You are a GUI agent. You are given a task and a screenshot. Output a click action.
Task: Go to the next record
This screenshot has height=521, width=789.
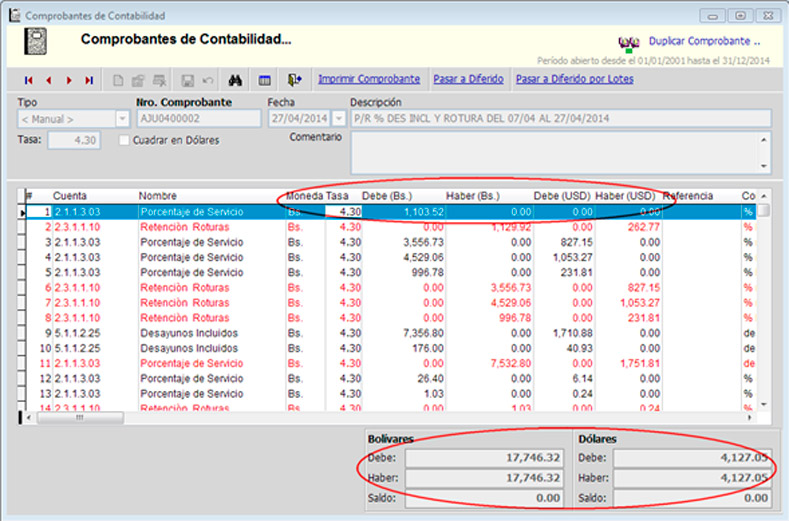point(69,80)
